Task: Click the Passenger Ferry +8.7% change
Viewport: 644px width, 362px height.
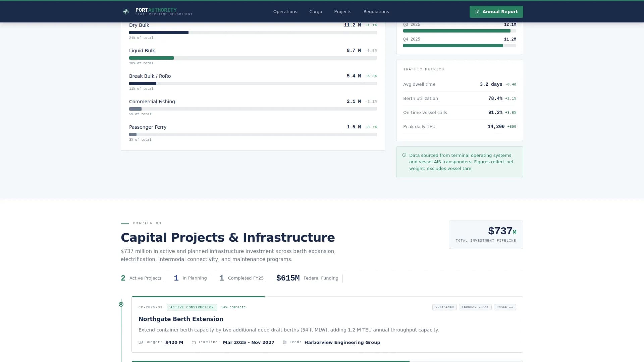Action: [x=371, y=127]
